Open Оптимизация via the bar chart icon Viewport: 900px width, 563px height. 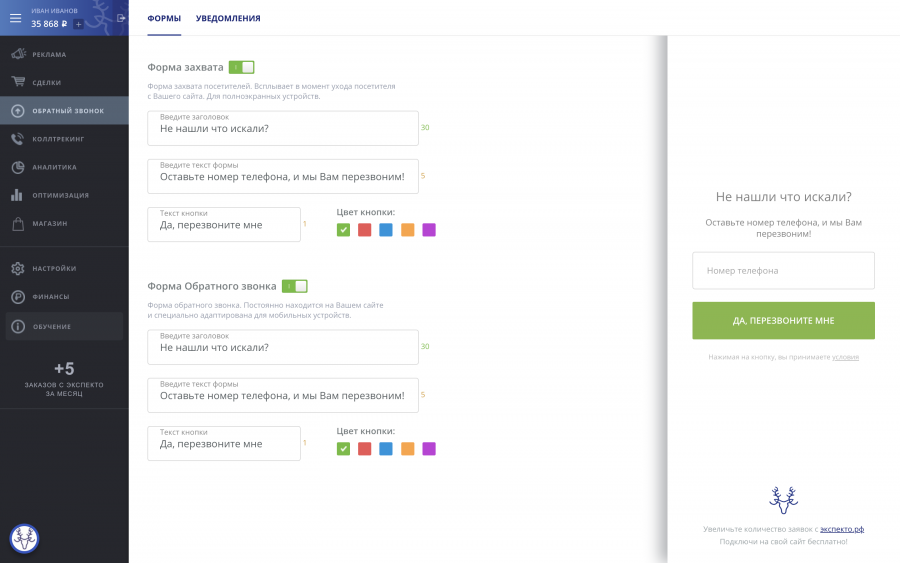pyautogui.click(x=17, y=195)
